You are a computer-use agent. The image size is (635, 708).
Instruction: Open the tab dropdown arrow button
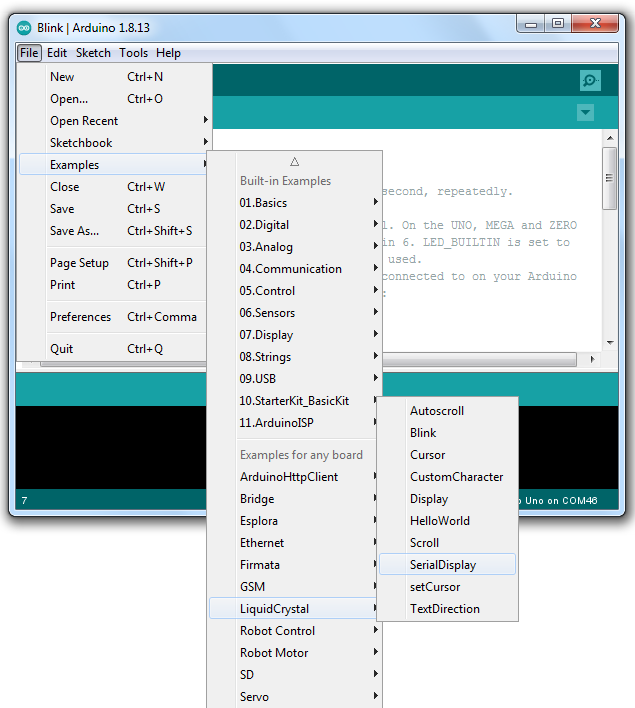tap(585, 112)
